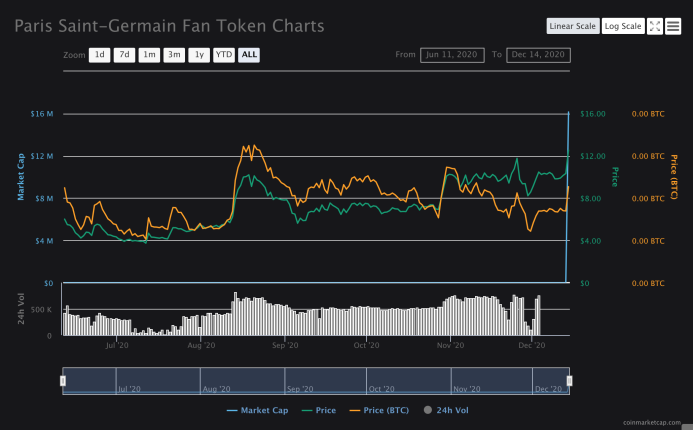
Task: Grab the right navigator range handle
Action: 569,381
